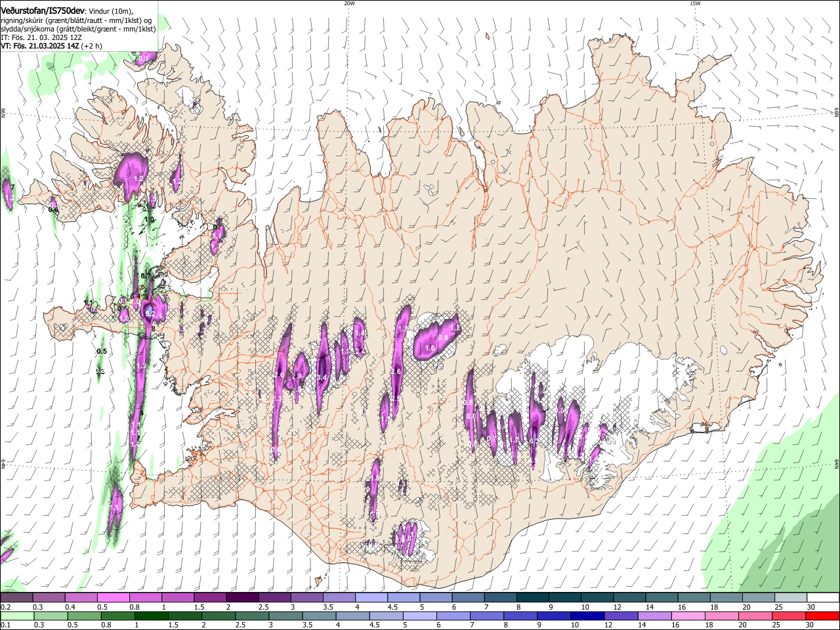
Task: Click the '0.1' label on the lower scale
Action: (5, 625)
